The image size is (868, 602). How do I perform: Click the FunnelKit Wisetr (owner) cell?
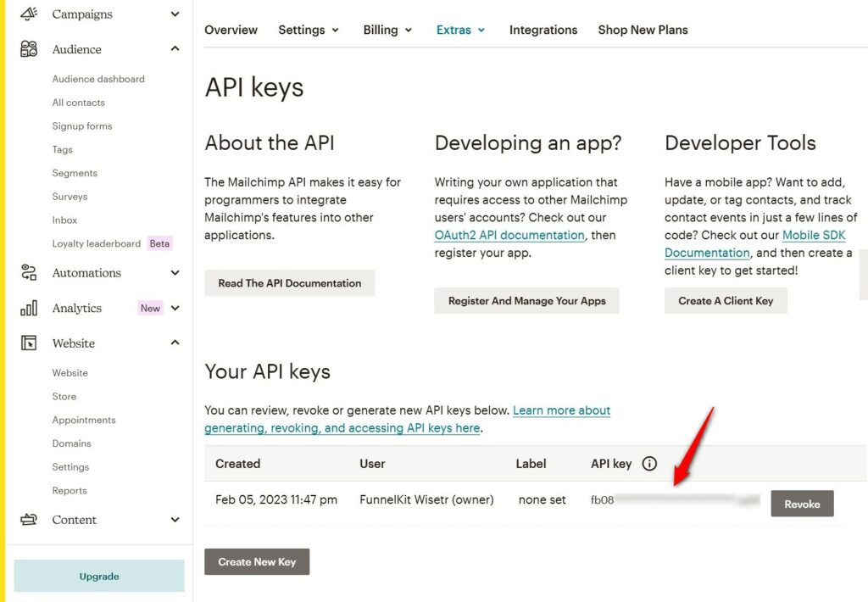click(426, 499)
